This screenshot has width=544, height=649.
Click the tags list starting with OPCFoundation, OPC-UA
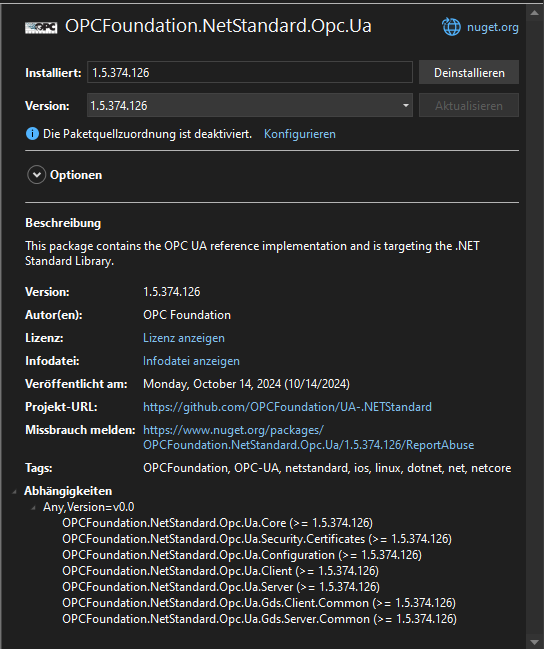(327, 468)
